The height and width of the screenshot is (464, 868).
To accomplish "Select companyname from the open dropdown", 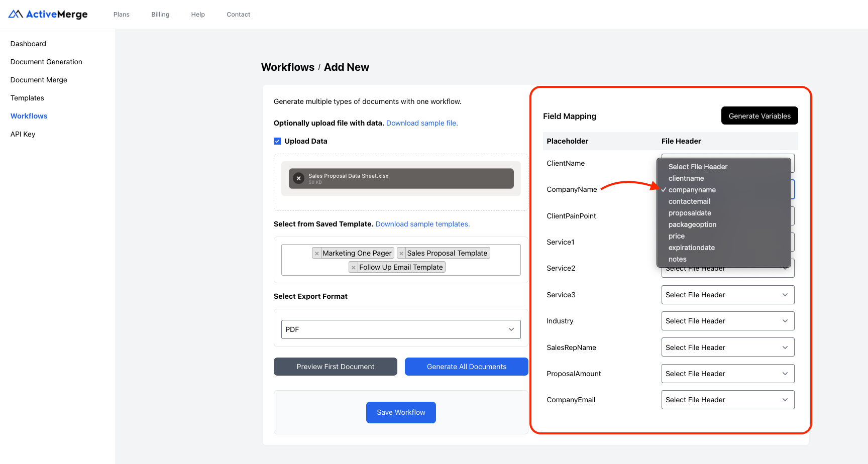I will pyautogui.click(x=692, y=190).
